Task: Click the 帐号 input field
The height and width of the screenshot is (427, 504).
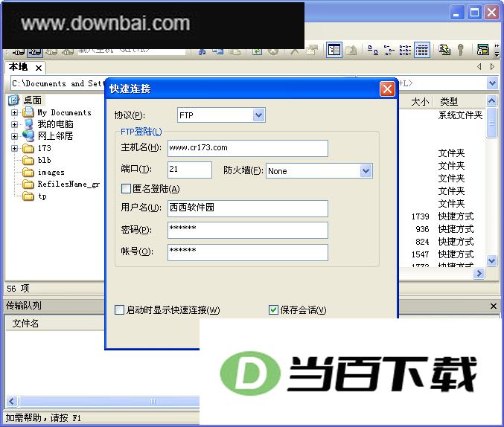Action: [247, 252]
